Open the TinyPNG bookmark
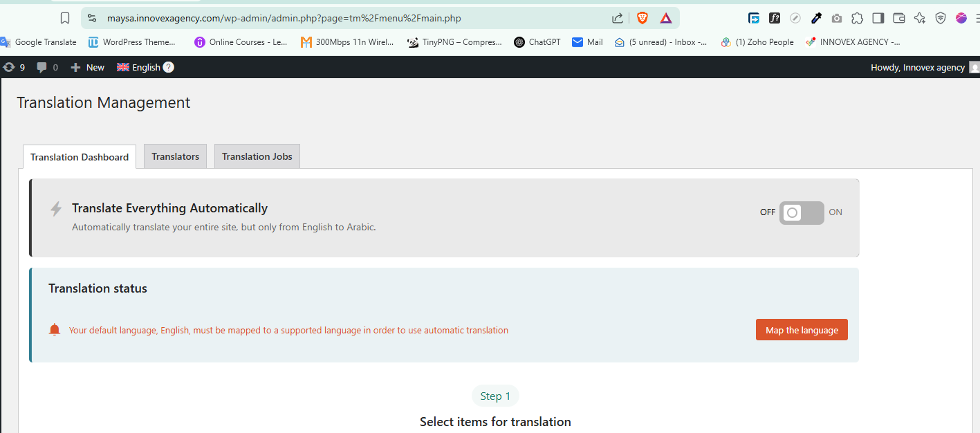This screenshot has height=433, width=980. pos(454,42)
